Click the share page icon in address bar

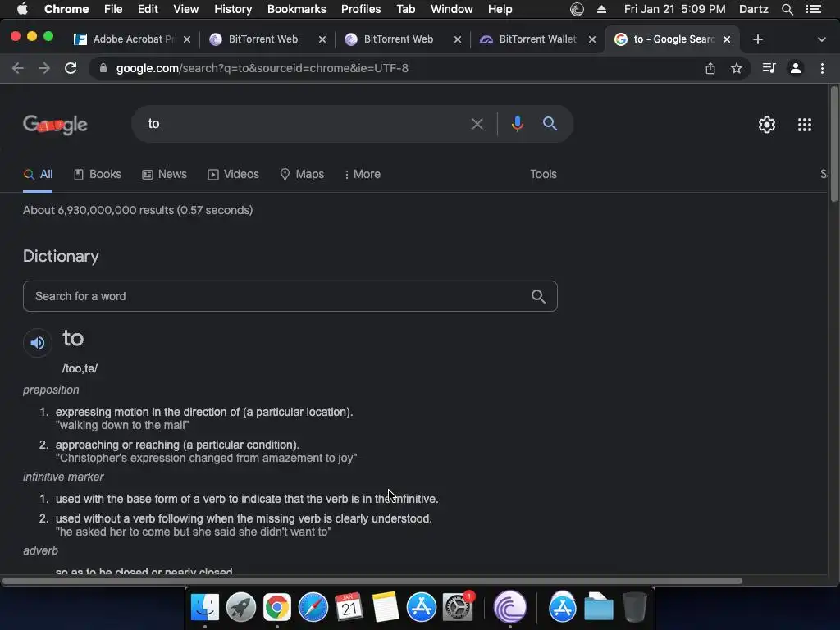click(x=710, y=68)
